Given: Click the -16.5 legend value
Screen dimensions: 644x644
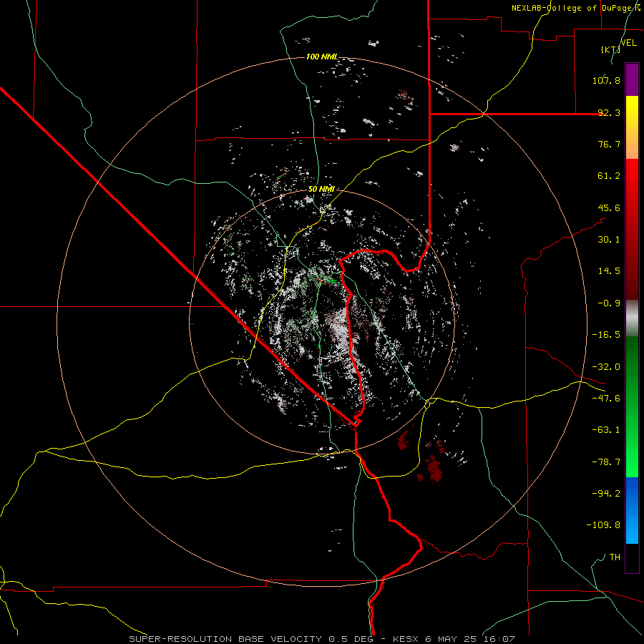Looking at the screenshot, I should 606,335.
